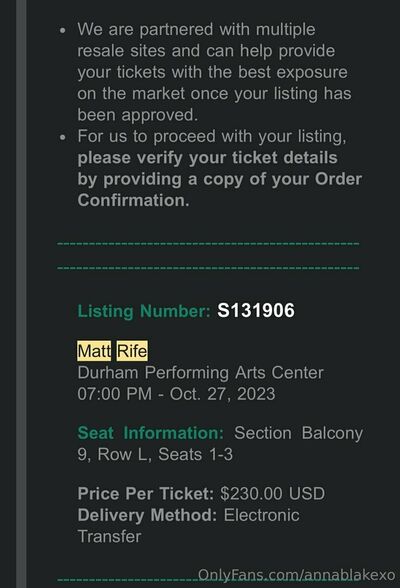This screenshot has width=400, height=588.
Task: Click the Delivery Method label
Action: click(x=147, y=515)
